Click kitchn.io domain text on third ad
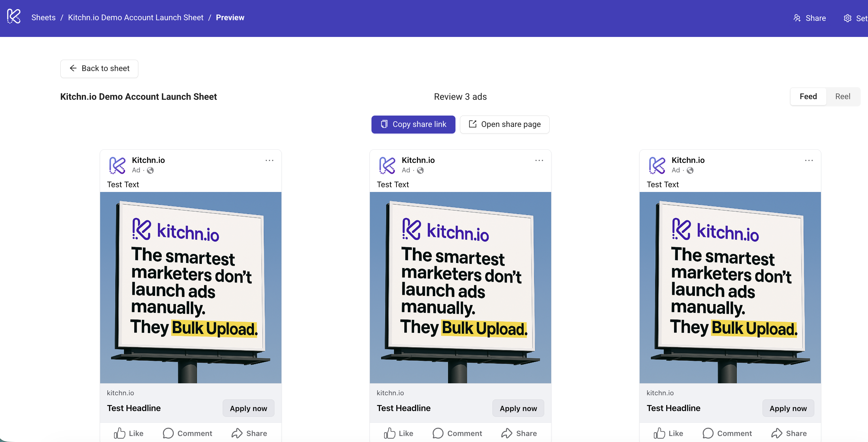 [x=660, y=393]
